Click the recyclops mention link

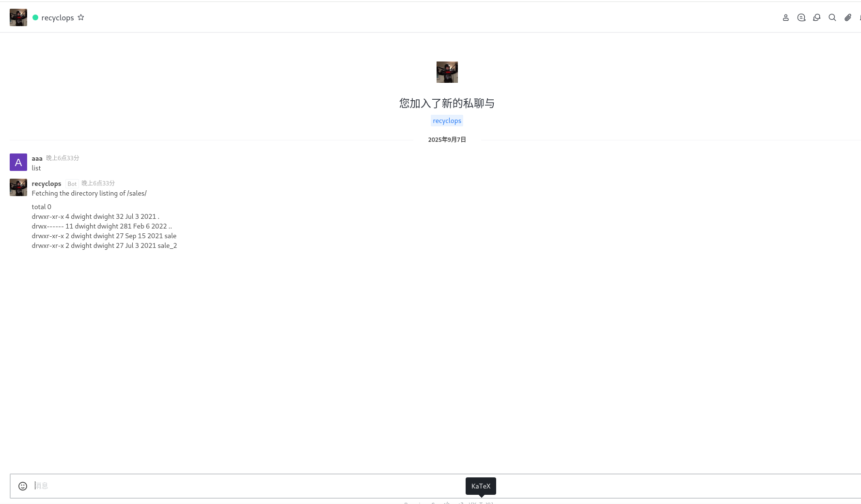pyautogui.click(x=447, y=121)
